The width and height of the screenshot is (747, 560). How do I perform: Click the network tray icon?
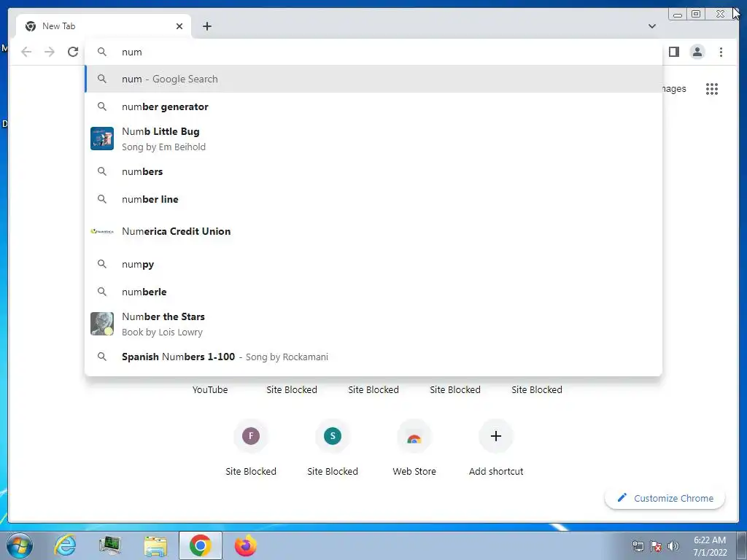point(638,546)
